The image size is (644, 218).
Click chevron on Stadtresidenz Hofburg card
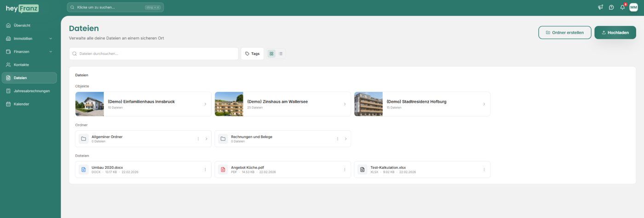pos(484,104)
